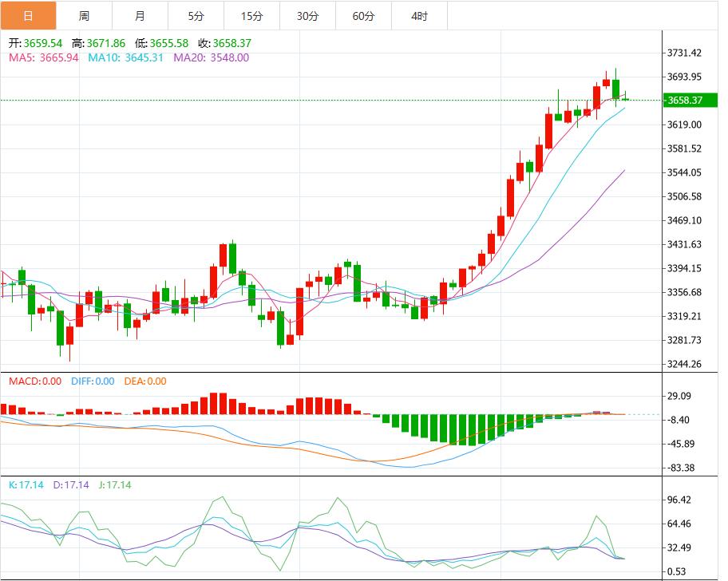This screenshot has width=728, height=581.
Task: Select the DEA value label
Action: (145, 381)
